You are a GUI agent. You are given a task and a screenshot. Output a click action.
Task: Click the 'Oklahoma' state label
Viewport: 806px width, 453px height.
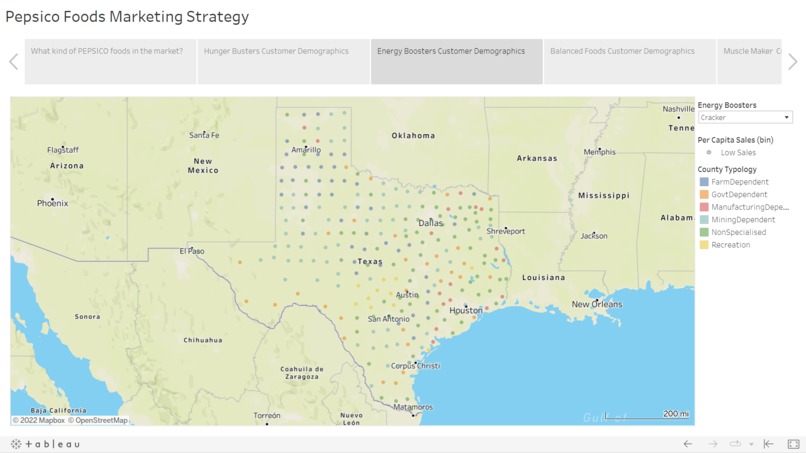tap(413, 135)
